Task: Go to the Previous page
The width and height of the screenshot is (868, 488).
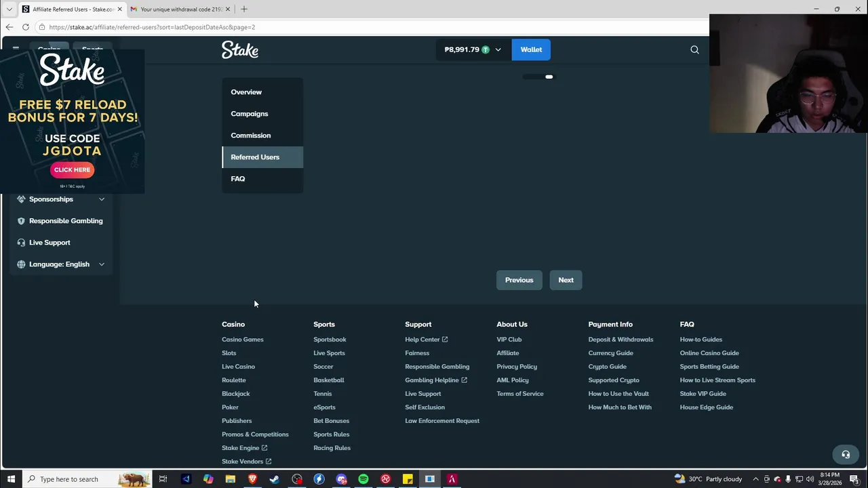Action: point(519,280)
